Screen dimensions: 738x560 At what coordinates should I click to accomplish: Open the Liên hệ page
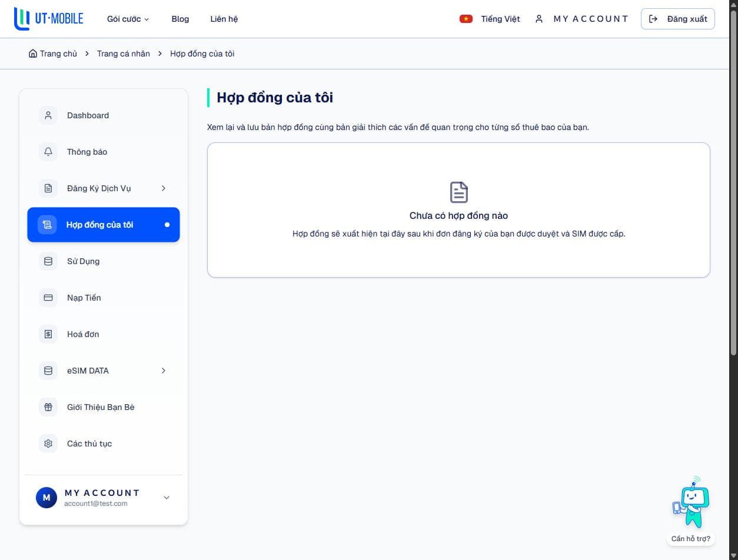pyautogui.click(x=224, y=19)
